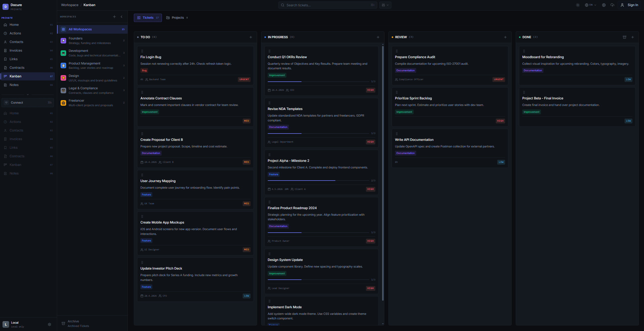
Task: Open dimmed Home in lower sidebar section
Action: (28, 113)
